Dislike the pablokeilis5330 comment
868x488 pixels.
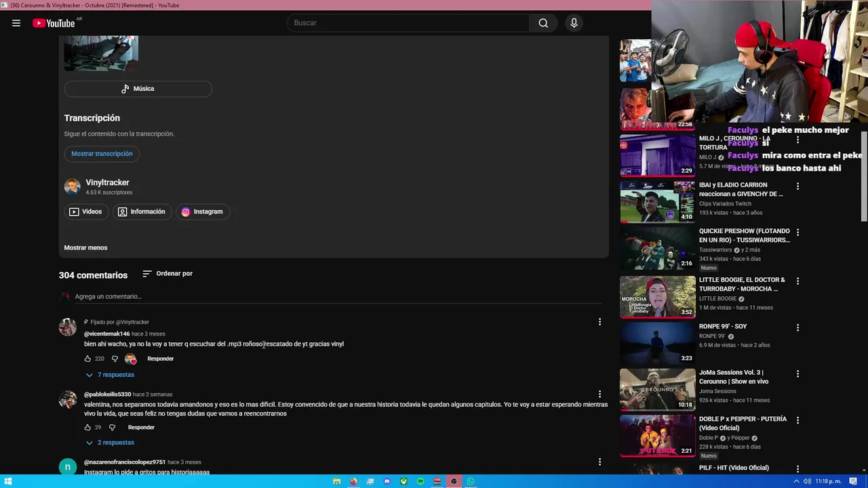tap(112, 428)
